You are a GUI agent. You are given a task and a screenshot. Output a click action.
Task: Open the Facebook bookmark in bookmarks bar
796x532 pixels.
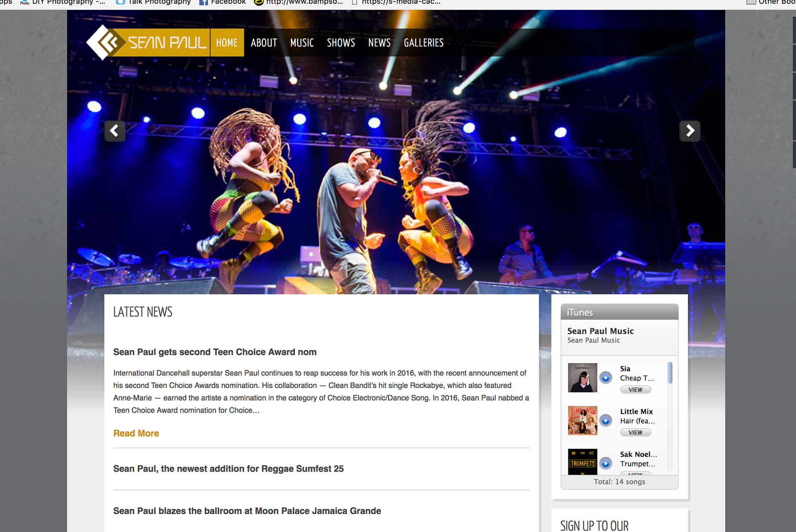[223, 2]
